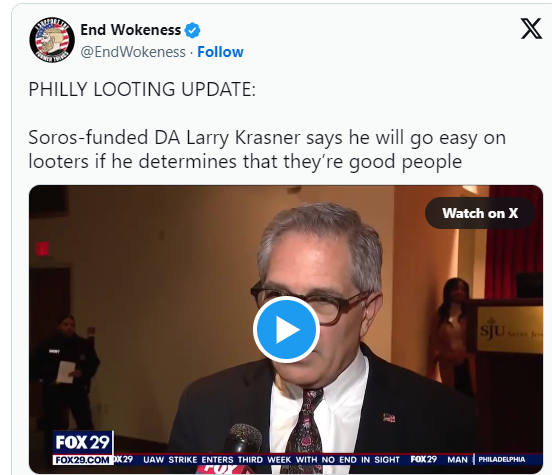Click the End Wokeness display name
The width and height of the screenshot is (552, 475).
[131, 30]
